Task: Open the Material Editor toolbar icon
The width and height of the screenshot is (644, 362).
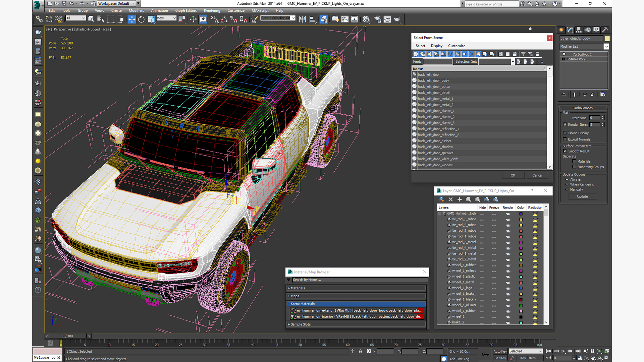Action: 366,19
